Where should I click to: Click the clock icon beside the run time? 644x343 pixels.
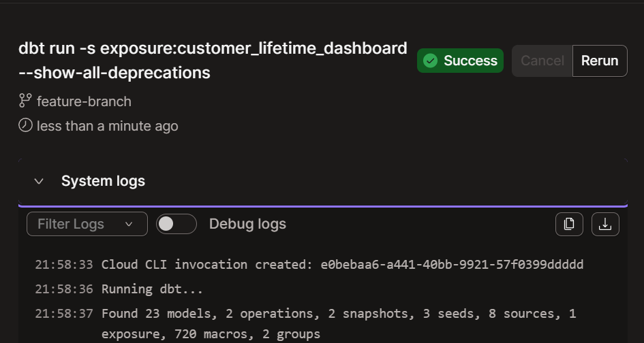pyautogui.click(x=25, y=125)
